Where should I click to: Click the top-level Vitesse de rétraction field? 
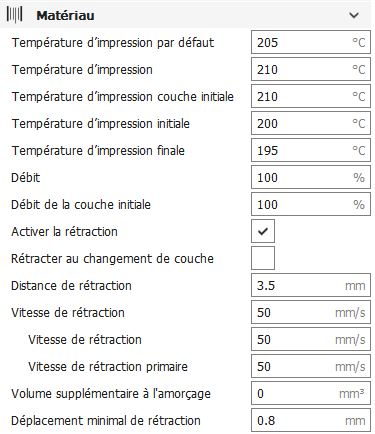(x=311, y=312)
